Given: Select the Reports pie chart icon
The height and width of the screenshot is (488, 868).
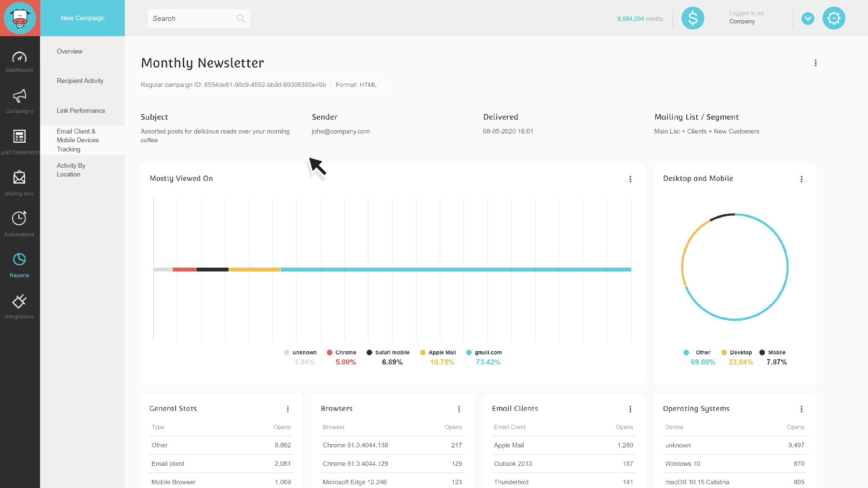Looking at the screenshot, I should point(19,260).
